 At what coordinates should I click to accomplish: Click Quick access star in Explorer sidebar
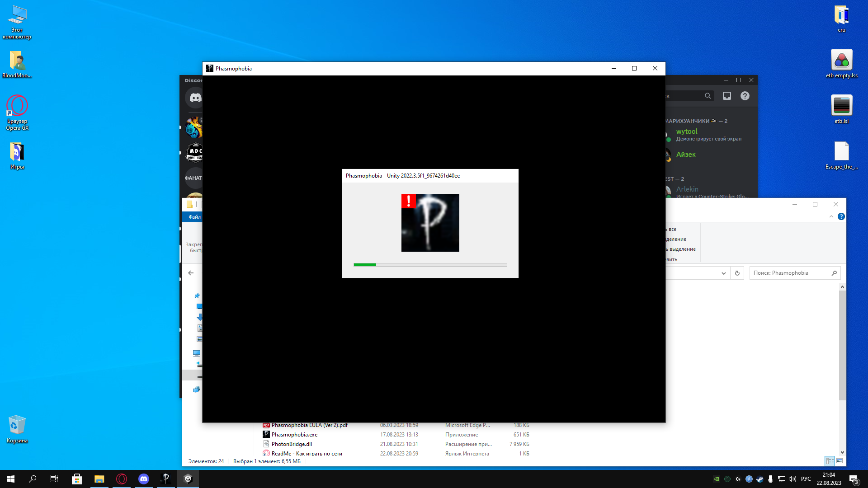tap(197, 296)
